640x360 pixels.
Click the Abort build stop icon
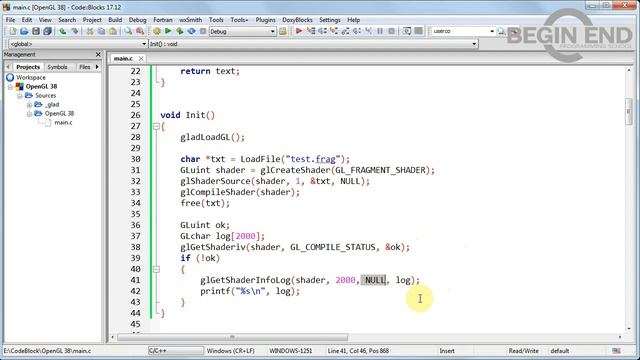[x=202, y=31]
